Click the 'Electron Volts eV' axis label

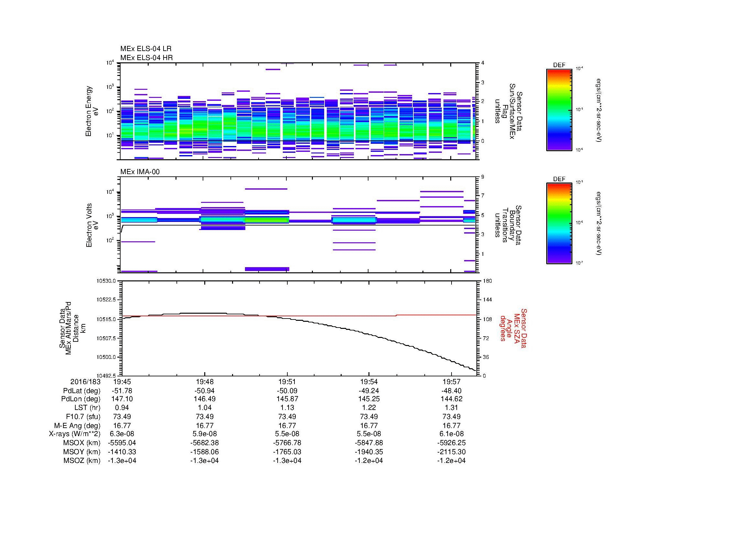tap(92, 225)
